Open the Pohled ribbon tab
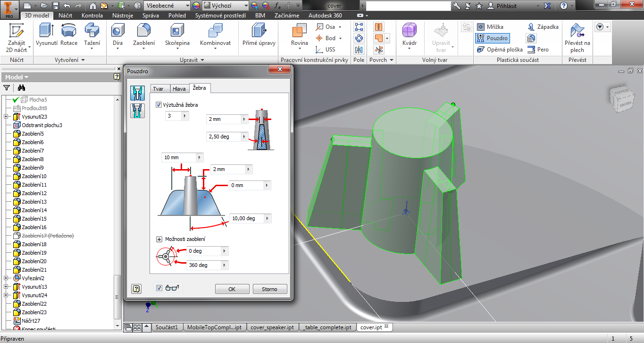Image resolution: width=644 pixels, height=343 pixels. [x=177, y=16]
